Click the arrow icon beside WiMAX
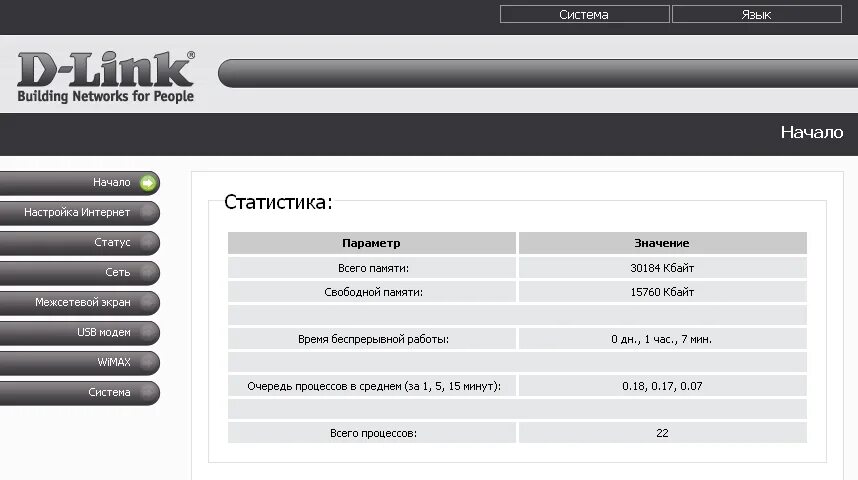This screenshot has width=858, height=480. click(x=148, y=363)
